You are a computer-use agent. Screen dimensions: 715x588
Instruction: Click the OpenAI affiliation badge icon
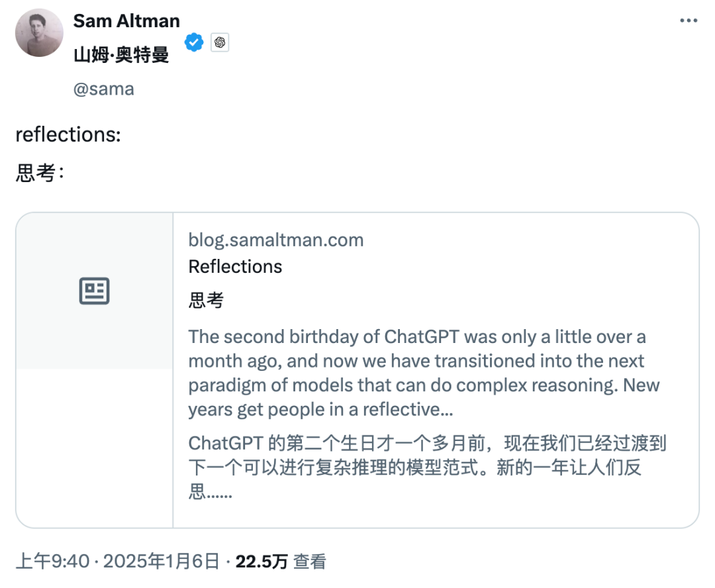(x=220, y=43)
